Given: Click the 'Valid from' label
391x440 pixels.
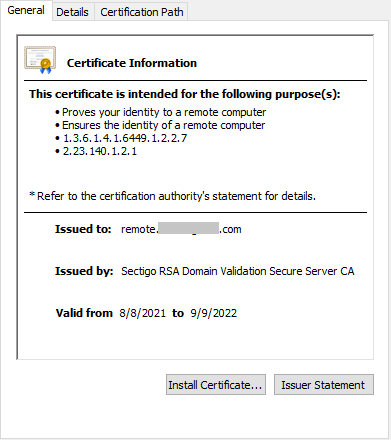Looking at the screenshot, I should pyautogui.click(x=84, y=313).
